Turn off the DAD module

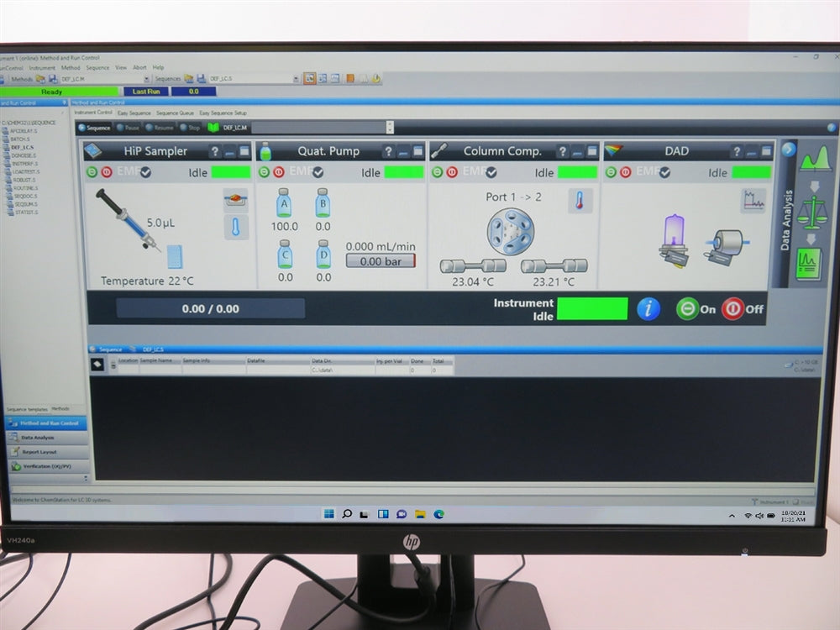click(x=625, y=172)
